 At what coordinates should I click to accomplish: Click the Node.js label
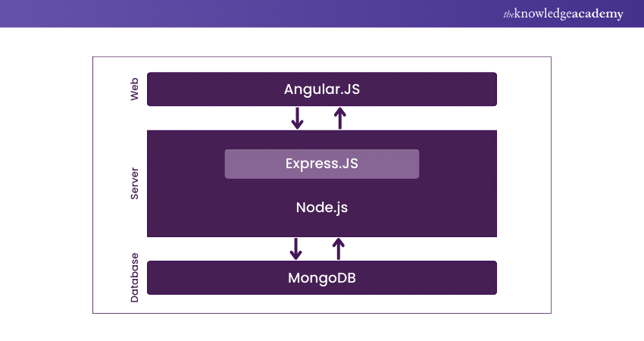click(322, 207)
